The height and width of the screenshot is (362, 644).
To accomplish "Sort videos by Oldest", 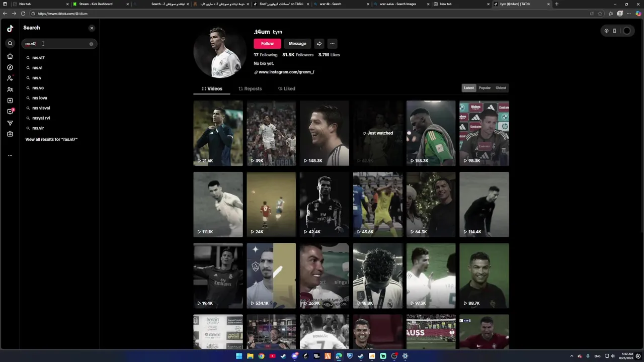I will click(x=501, y=88).
